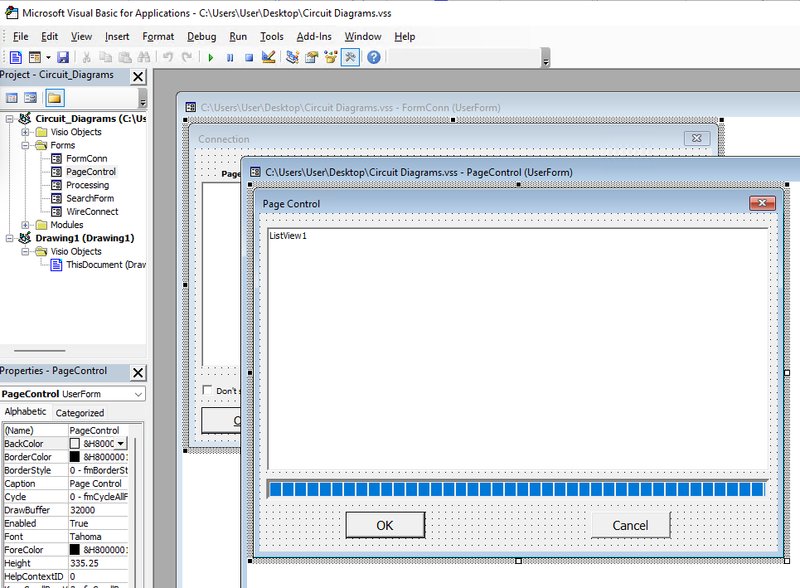Click the ForeColor black swatch
The width and height of the screenshot is (800, 588).
click(x=74, y=550)
